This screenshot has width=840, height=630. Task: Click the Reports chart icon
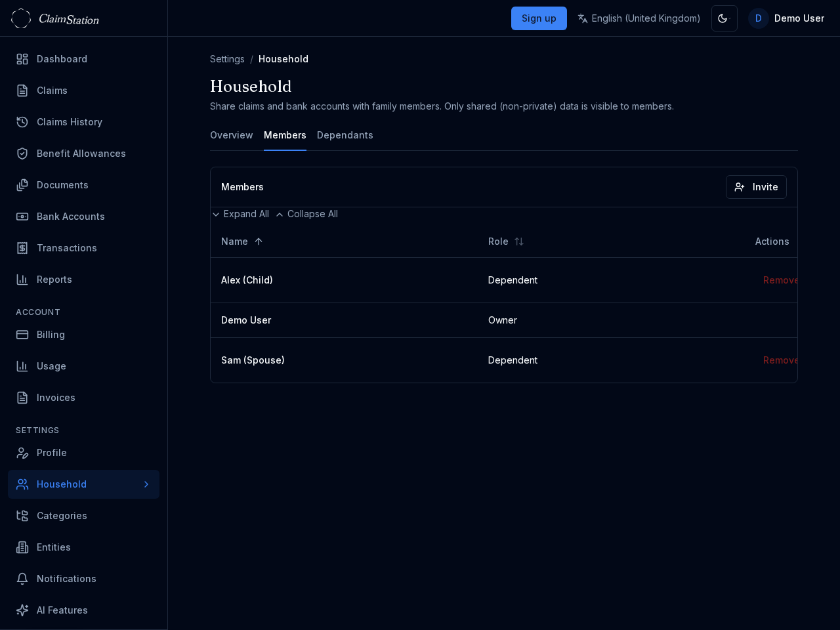click(x=22, y=280)
